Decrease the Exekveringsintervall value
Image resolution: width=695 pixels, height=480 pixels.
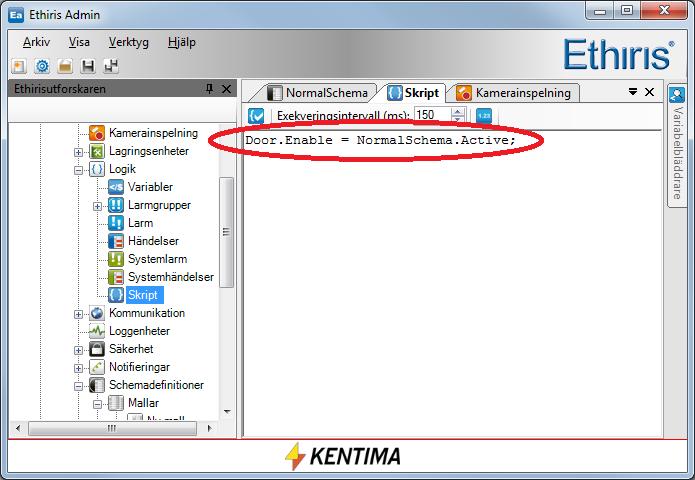[x=458, y=119]
